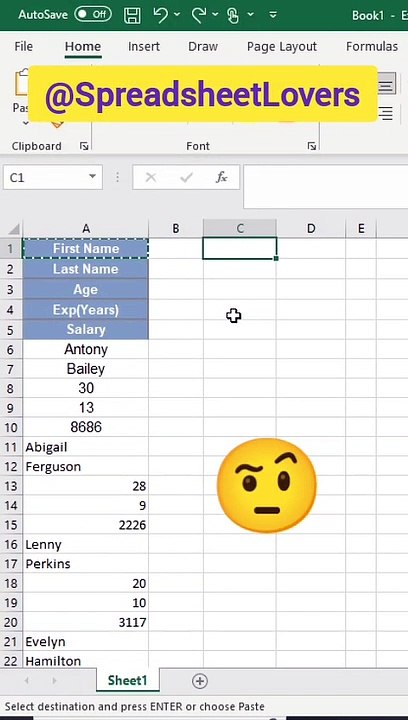Select the 'Age' header cell

point(86,289)
